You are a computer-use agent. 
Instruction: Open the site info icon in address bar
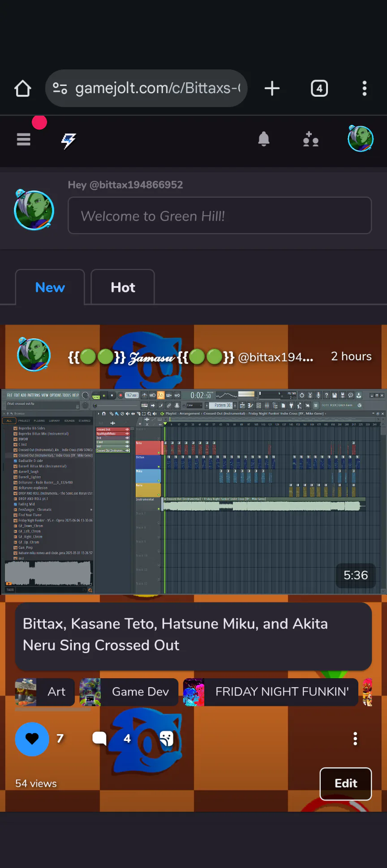pyautogui.click(x=60, y=88)
